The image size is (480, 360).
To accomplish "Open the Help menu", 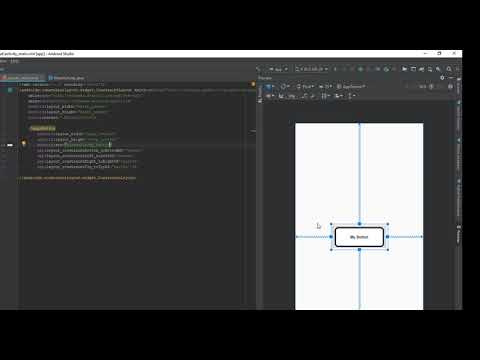I will click(x=14, y=62).
